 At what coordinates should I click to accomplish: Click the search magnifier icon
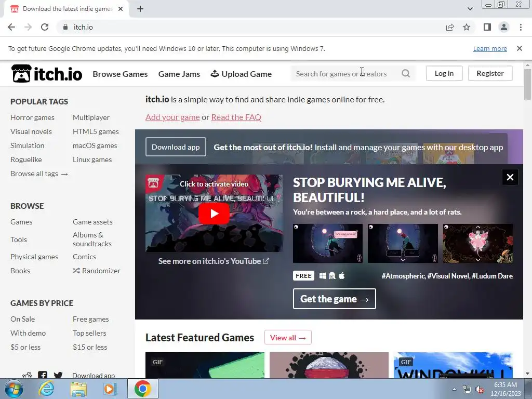(405, 73)
